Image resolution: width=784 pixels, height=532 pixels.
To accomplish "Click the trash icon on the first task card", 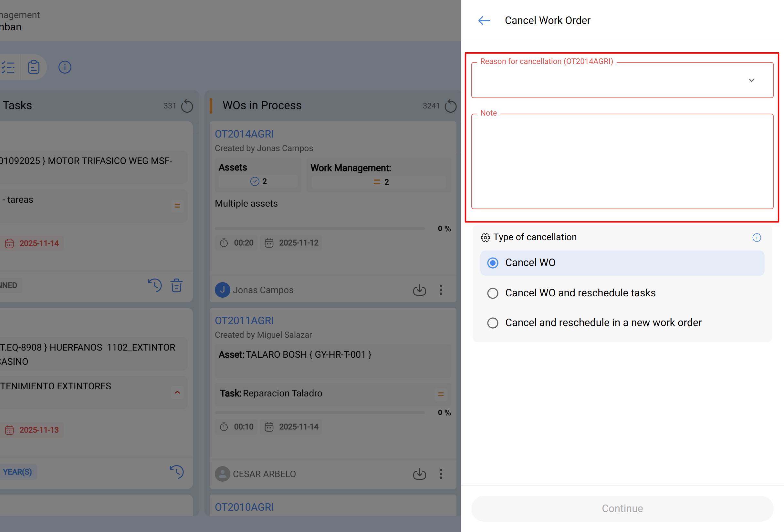I will pos(176,286).
